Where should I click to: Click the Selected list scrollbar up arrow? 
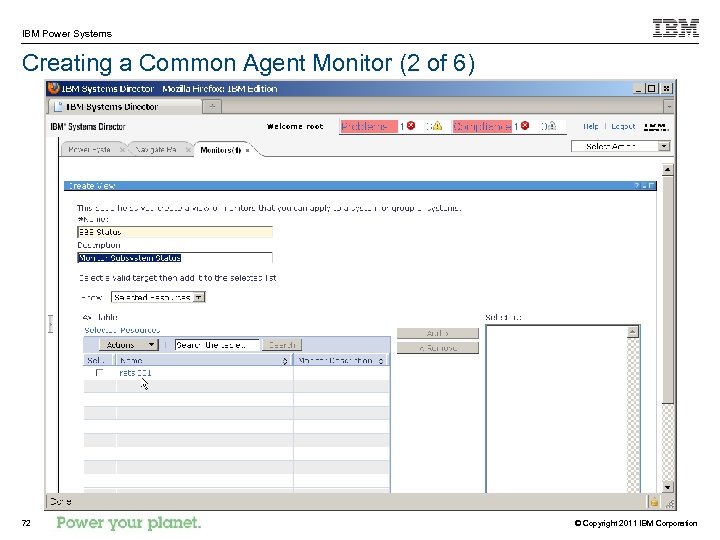(633, 332)
